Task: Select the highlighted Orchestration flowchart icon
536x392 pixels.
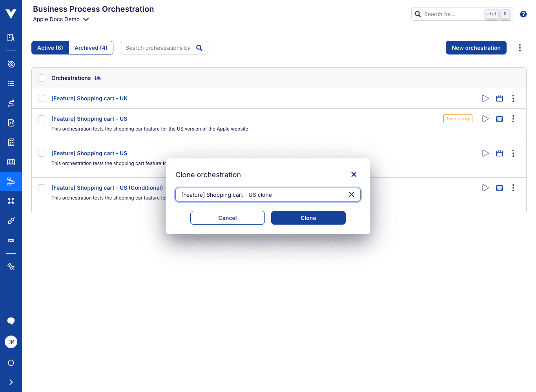Action: coord(11,181)
